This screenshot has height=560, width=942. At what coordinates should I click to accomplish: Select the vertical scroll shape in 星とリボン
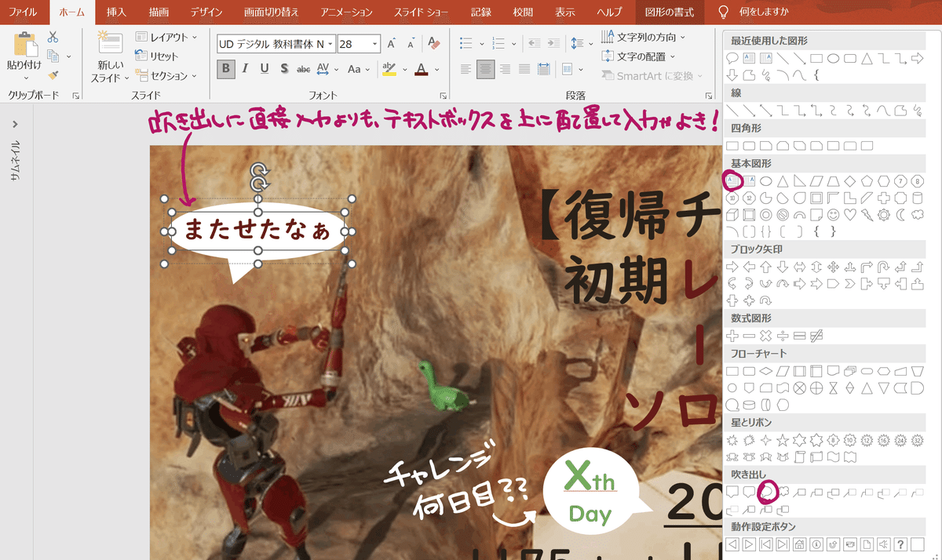(x=800, y=457)
